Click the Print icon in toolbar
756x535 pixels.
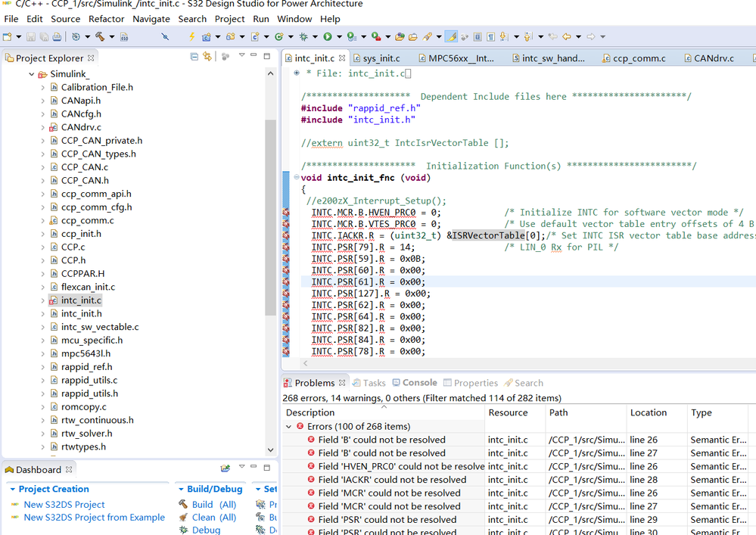pyautogui.click(x=58, y=36)
